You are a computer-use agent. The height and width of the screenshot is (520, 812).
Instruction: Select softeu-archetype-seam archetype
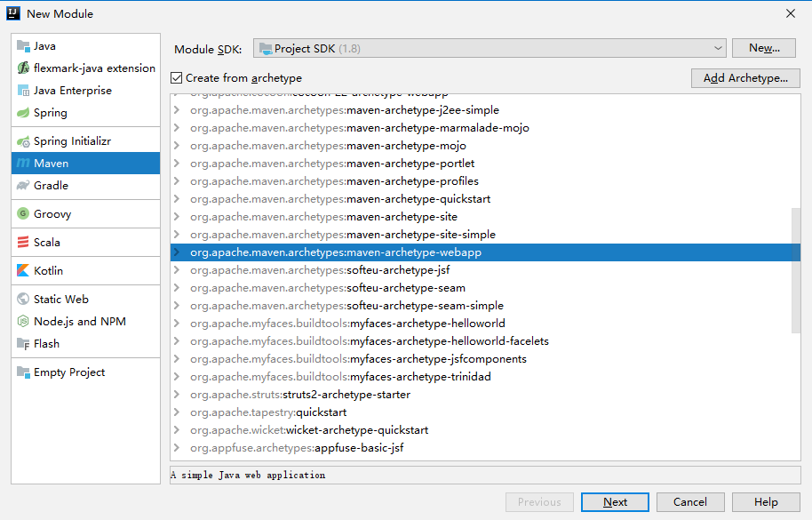485,288
